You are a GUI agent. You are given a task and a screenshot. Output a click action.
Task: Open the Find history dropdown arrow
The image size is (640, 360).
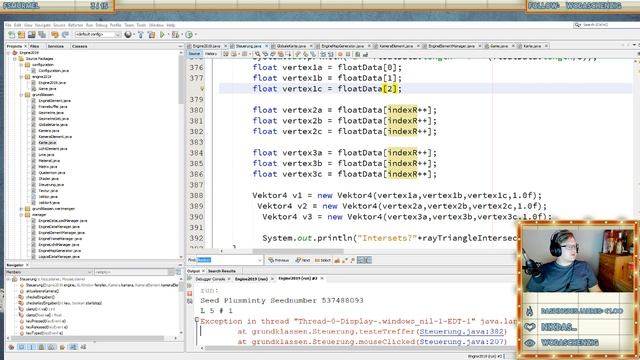point(260,260)
